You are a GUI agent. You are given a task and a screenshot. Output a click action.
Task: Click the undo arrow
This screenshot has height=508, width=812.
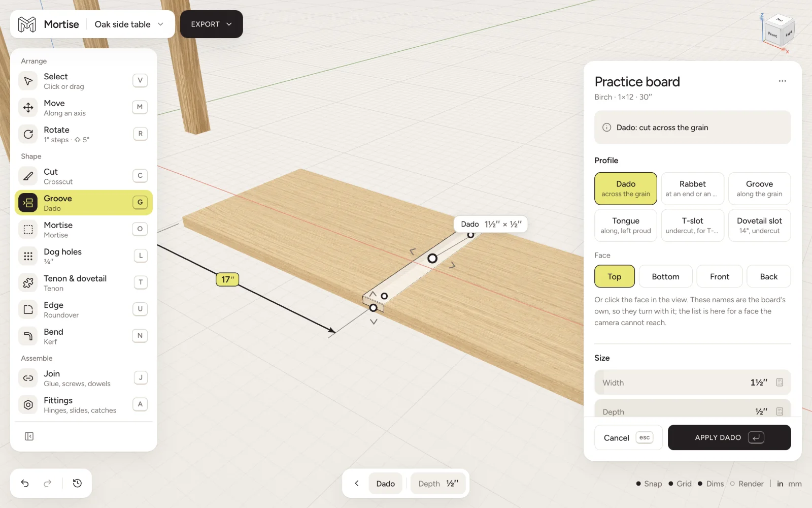point(25,483)
